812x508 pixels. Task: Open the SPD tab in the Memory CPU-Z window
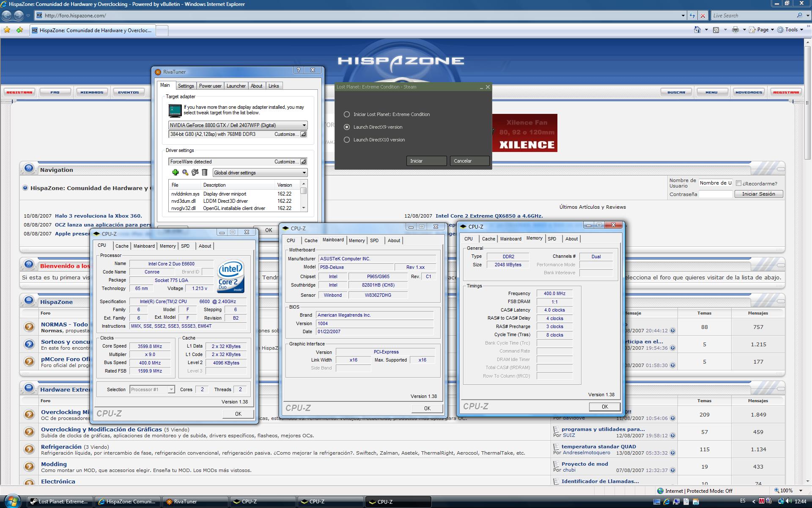(x=552, y=239)
